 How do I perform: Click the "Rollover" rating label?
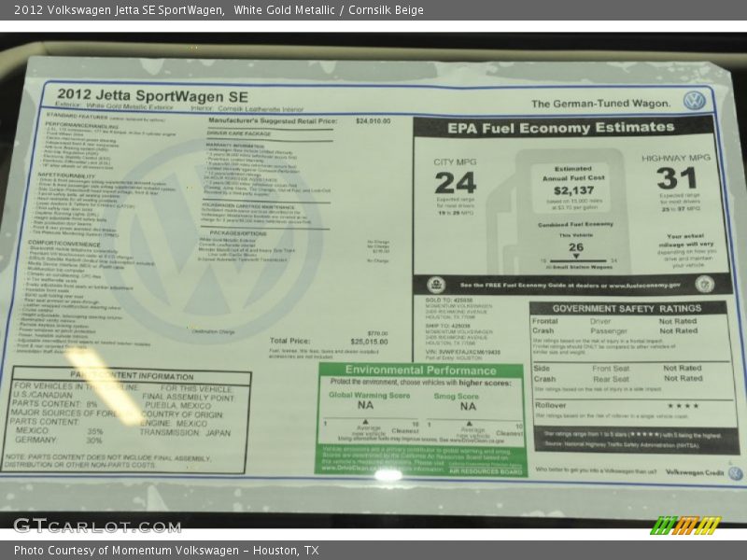point(550,405)
